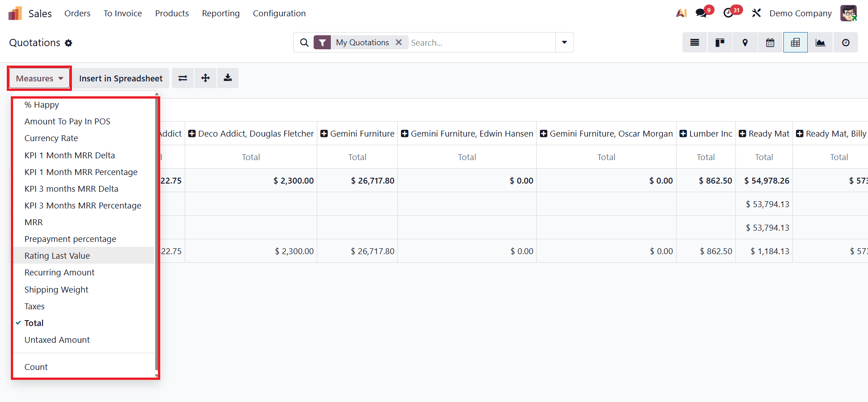The width and height of the screenshot is (868, 402).
Task: Toggle KPI 1 Month MRR Percentage
Action: (84, 172)
